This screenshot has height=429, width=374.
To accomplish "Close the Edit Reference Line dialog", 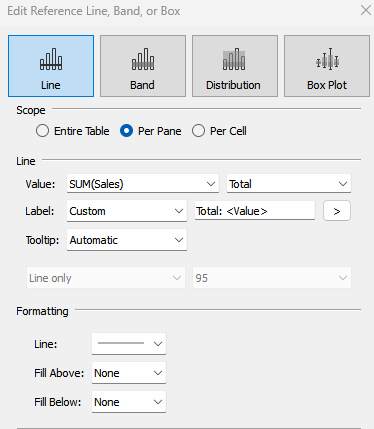I will (366, 10).
